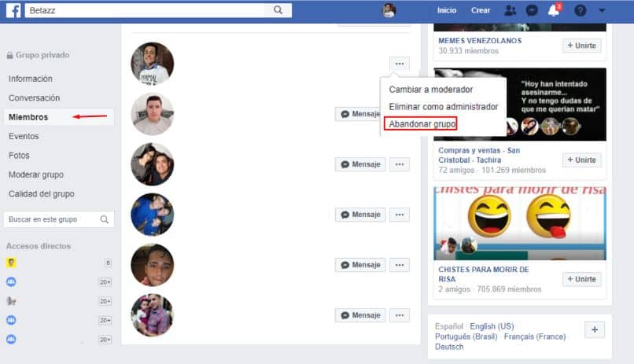Image resolution: width=634 pixels, height=364 pixels.
Task: Open first blue group shortcut icon
Action: tap(11, 282)
